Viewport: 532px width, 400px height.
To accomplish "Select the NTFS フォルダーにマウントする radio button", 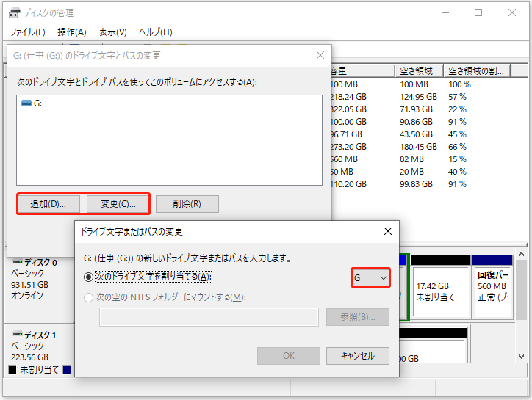I will (89, 298).
